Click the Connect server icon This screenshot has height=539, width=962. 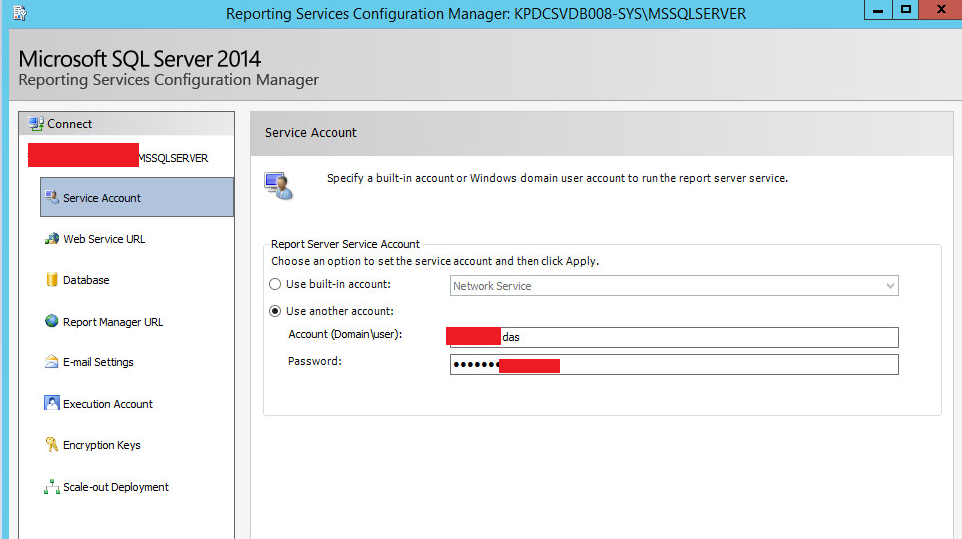(36, 124)
